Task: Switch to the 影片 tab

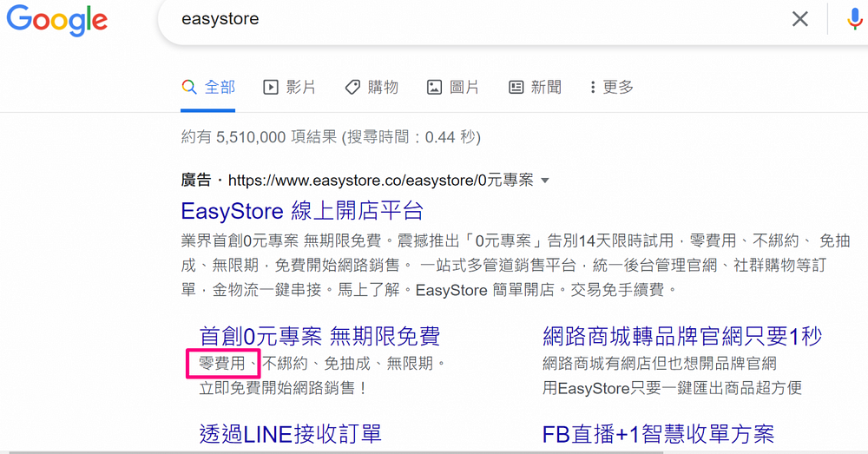Action: coord(289,88)
